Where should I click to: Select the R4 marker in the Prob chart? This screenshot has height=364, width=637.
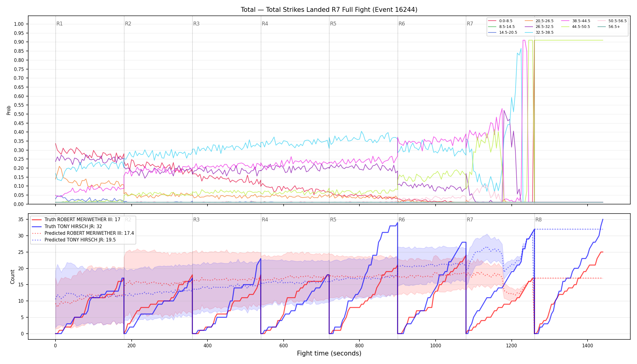pyautogui.click(x=265, y=24)
